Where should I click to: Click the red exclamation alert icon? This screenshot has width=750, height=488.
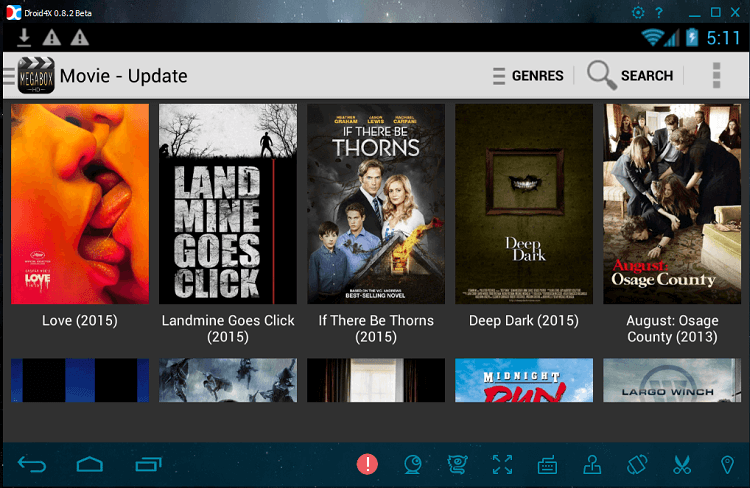click(367, 464)
